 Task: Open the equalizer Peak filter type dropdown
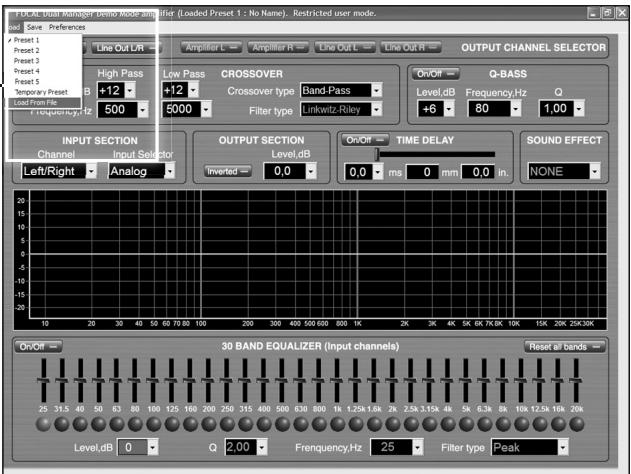point(563,447)
